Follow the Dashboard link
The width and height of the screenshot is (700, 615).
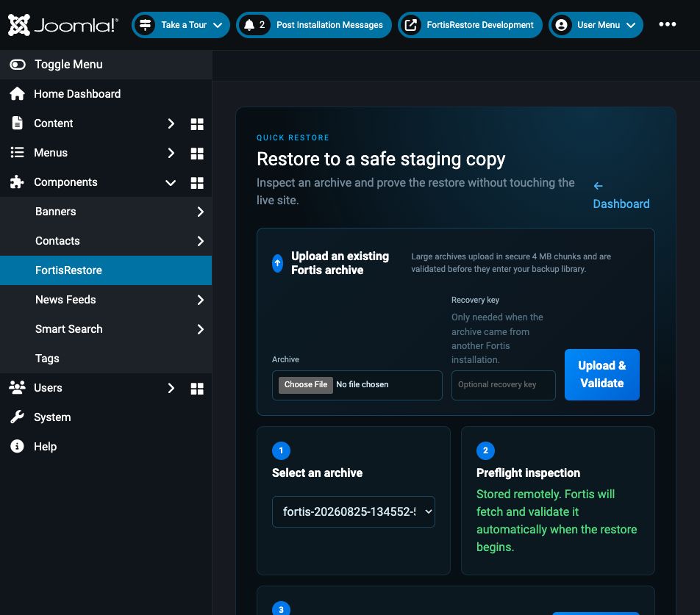(x=621, y=204)
